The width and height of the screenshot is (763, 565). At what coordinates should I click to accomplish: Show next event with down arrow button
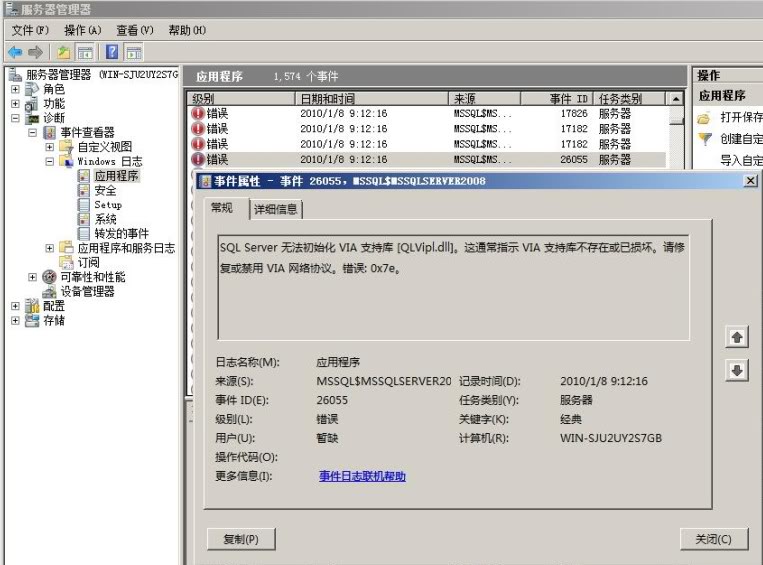(737, 371)
